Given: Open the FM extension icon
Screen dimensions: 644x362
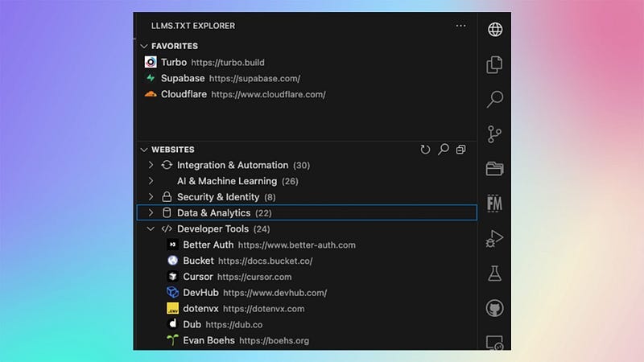Looking at the screenshot, I should [x=494, y=204].
